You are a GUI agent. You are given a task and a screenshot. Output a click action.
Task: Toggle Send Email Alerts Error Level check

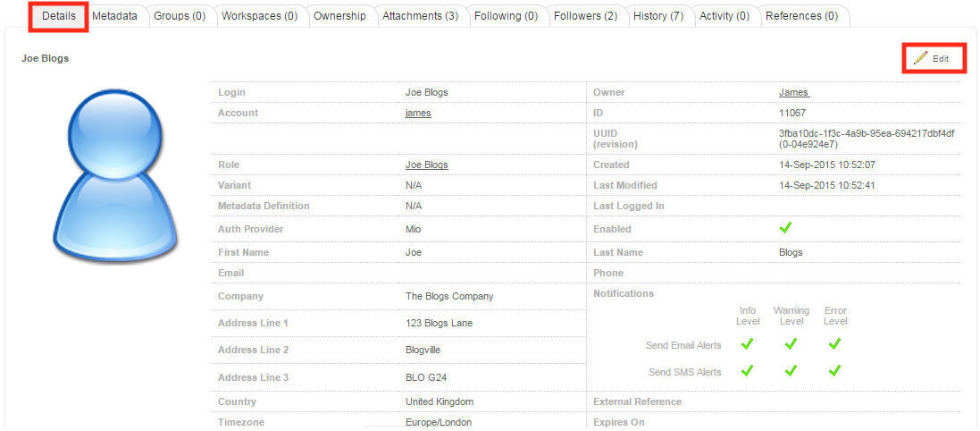point(834,344)
